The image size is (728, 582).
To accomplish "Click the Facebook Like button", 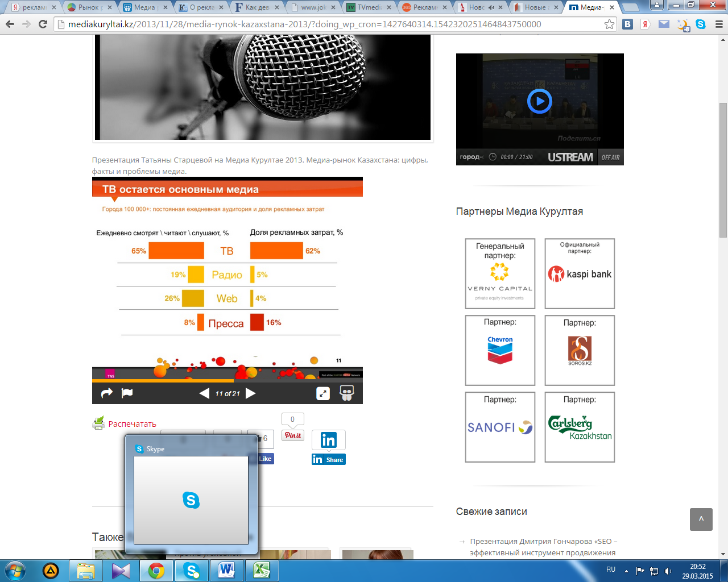I will (266, 459).
